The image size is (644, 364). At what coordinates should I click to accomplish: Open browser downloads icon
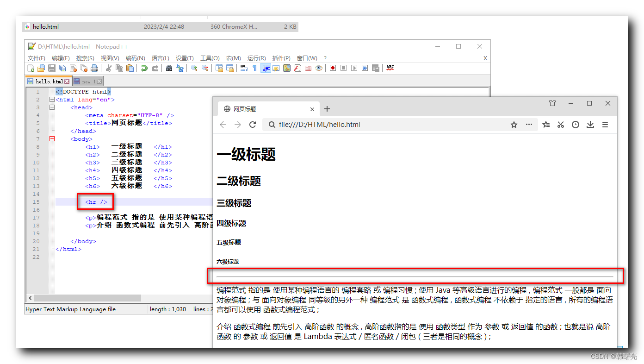(590, 125)
